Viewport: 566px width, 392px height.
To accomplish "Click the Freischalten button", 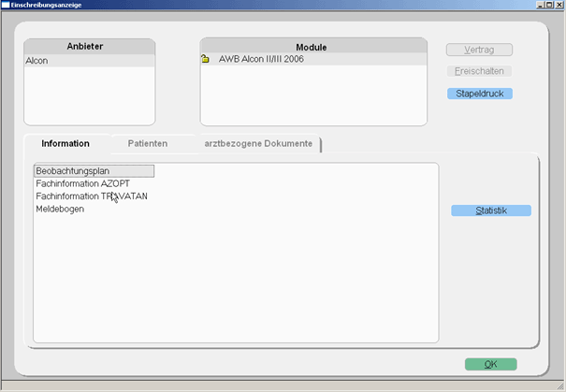I will coord(479,71).
